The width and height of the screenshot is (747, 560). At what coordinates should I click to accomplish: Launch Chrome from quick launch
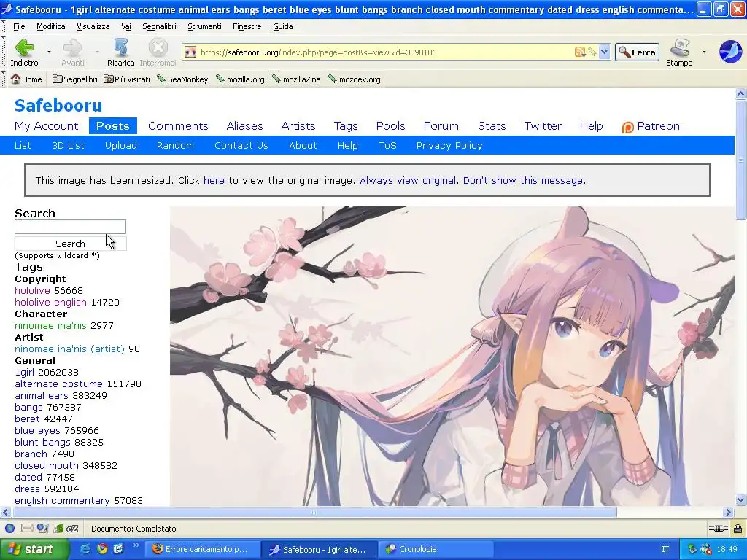(102, 549)
